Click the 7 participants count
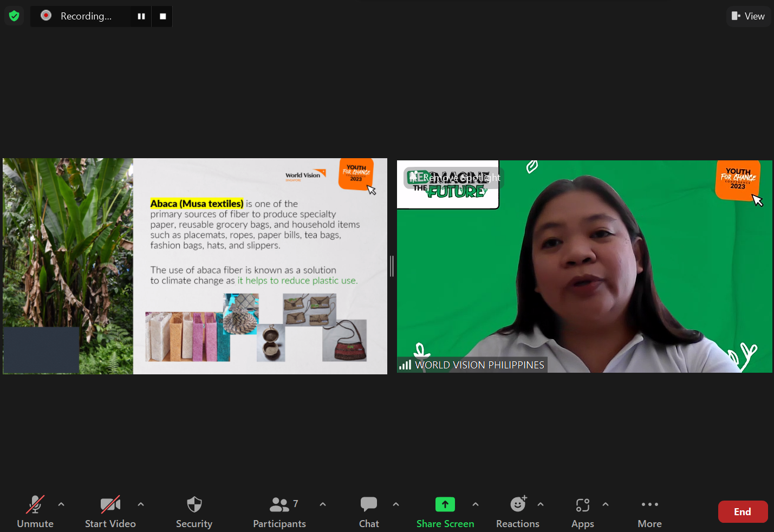774x532 pixels. pyautogui.click(x=296, y=504)
